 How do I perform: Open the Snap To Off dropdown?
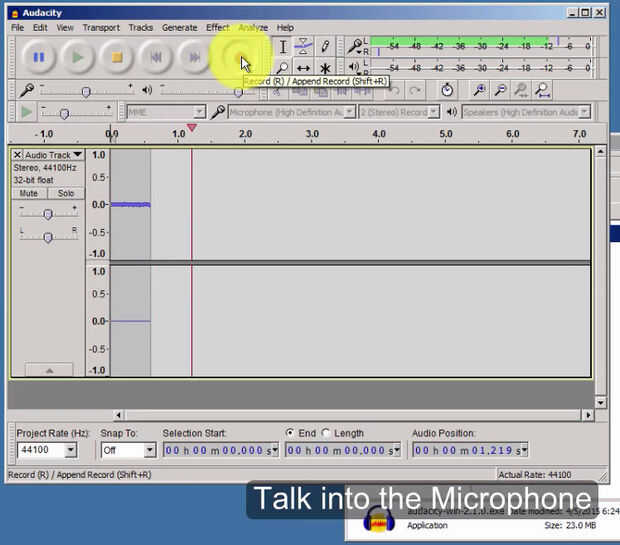point(149,450)
